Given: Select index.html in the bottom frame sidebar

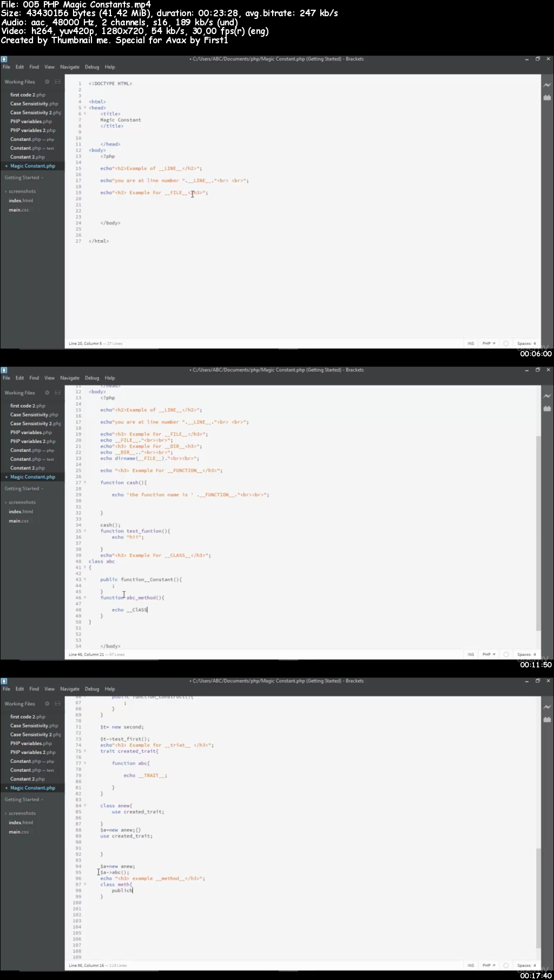Looking at the screenshot, I should pos(21,823).
